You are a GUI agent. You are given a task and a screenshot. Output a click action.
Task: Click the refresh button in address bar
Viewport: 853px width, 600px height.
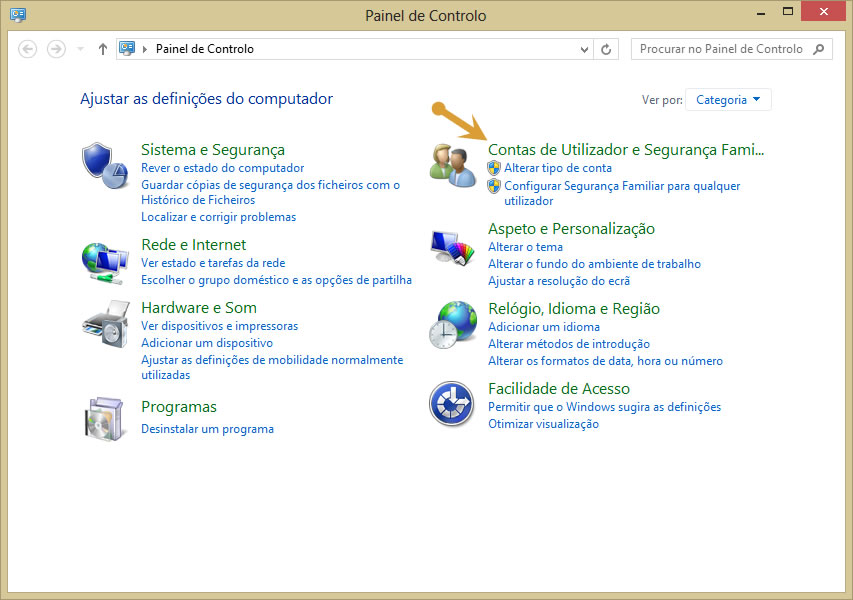(606, 48)
